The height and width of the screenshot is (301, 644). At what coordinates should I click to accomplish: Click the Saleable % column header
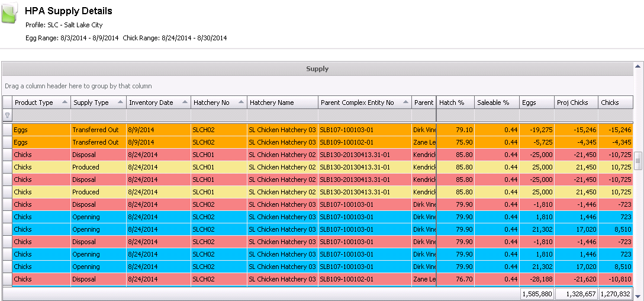pos(496,103)
